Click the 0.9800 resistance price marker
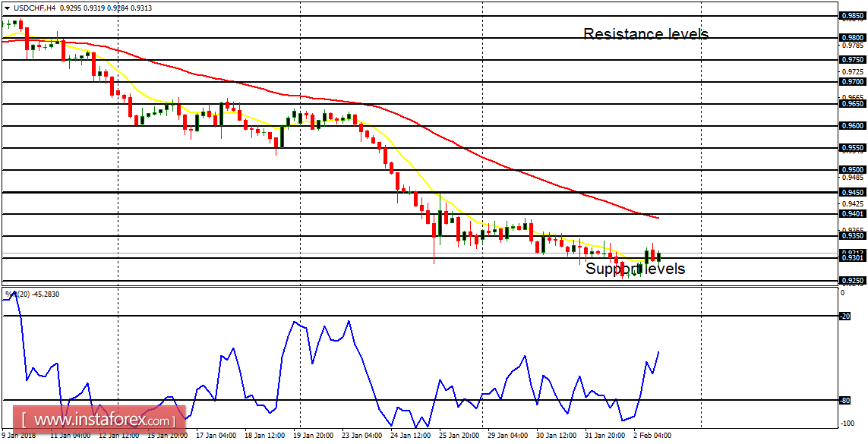Viewport: 868px width, 444px height. (852, 36)
